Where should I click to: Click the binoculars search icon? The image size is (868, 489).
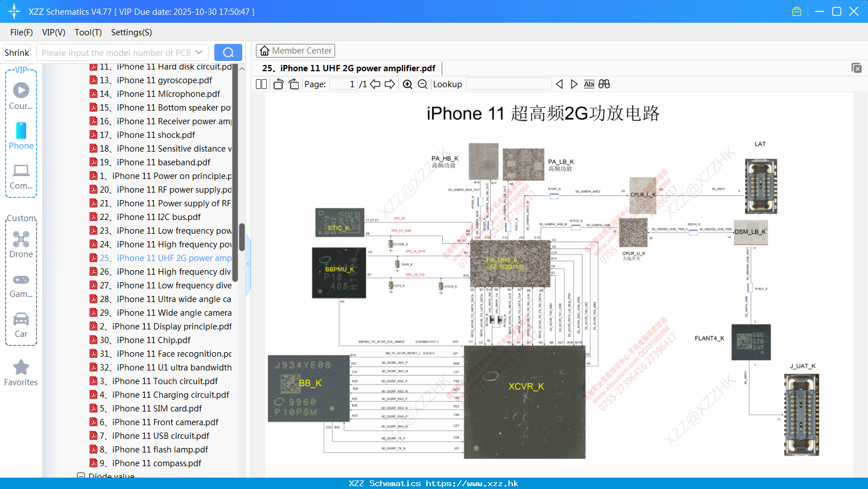pyautogui.click(x=604, y=84)
